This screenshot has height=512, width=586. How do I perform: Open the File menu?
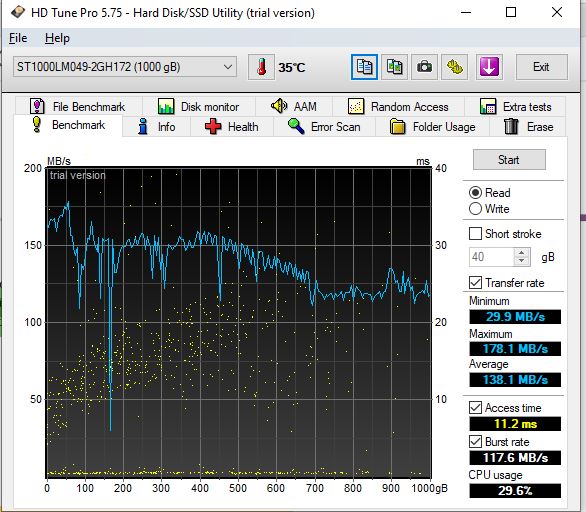click(x=18, y=38)
